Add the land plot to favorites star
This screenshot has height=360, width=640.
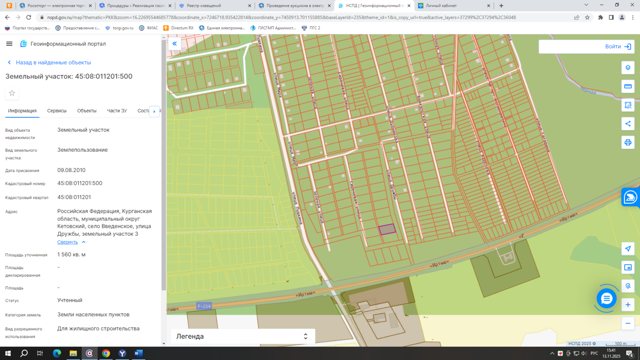coord(12,93)
